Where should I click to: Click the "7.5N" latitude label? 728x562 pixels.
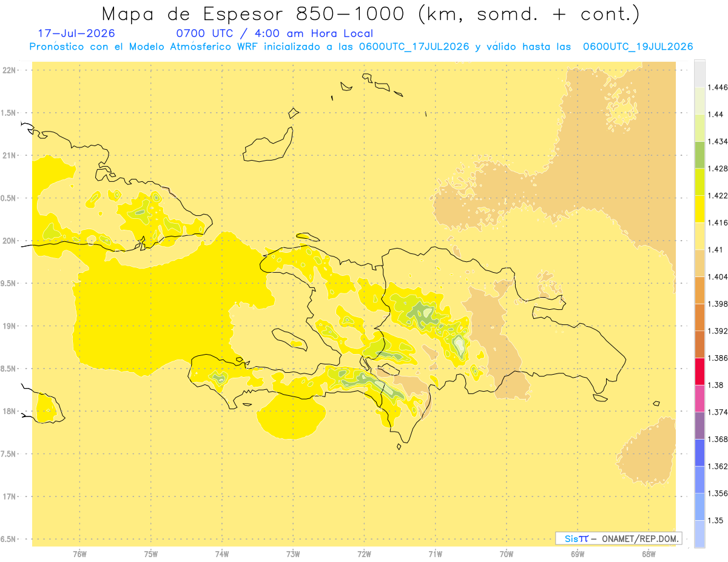pos(8,454)
